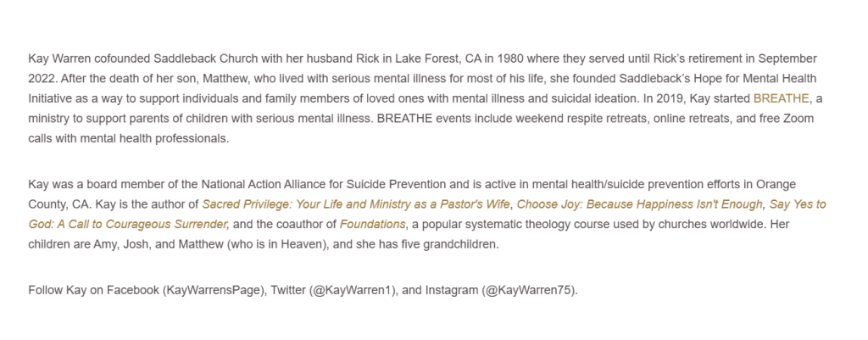Open the Sacred Privilege book link
Image resolution: width=868 pixels, height=340 pixels.
click(x=357, y=204)
